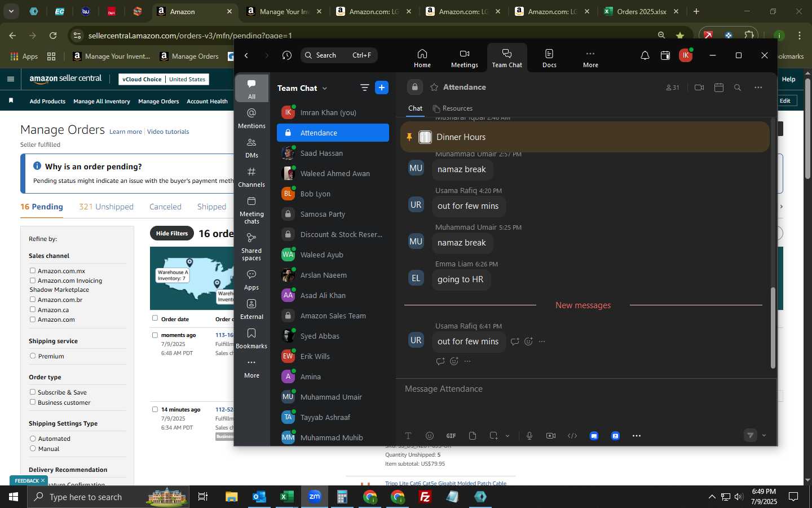Record a video message

[x=551, y=436]
